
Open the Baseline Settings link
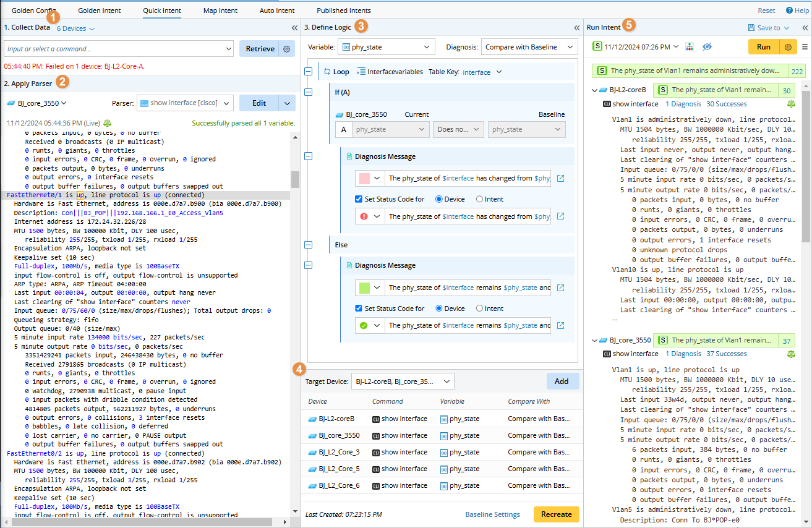492,514
